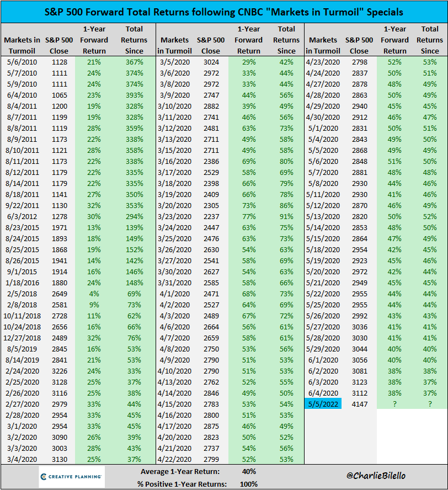Click the S&P 500 close value 2820
Image resolution: width=448 pixels, height=490 pixels.
pyautogui.click(x=360, y=216)
